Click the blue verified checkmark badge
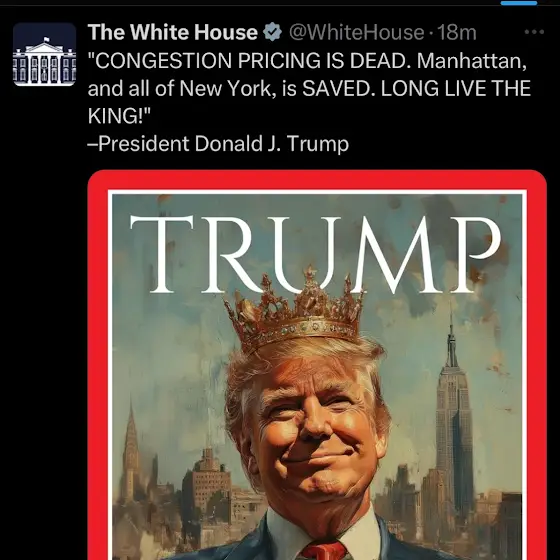560x560 pixels. tap(272, 32)
